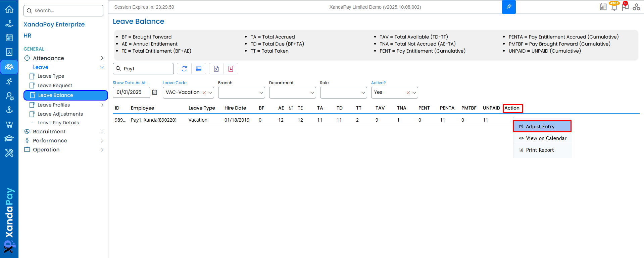The width and height of the screenshot is (644, 258).
Task: Expand the Attendance section chevron
Action: (102, 58)
